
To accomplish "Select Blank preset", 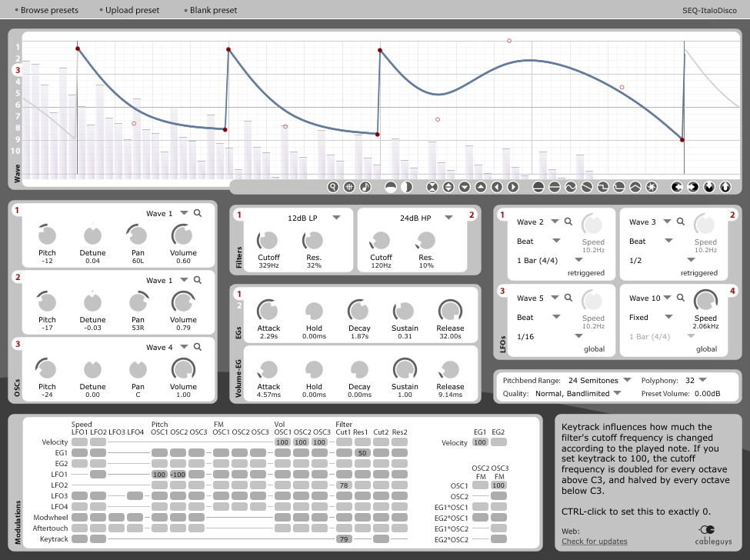I will click(213, 10).
